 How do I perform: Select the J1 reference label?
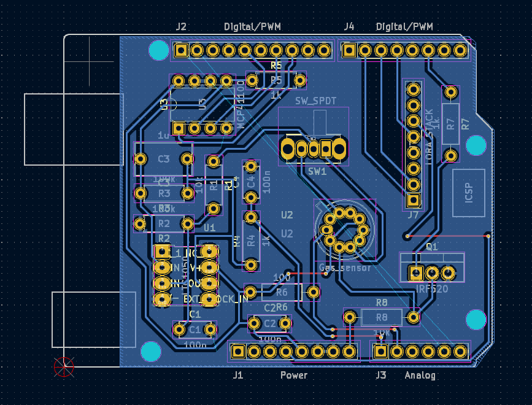238,375
